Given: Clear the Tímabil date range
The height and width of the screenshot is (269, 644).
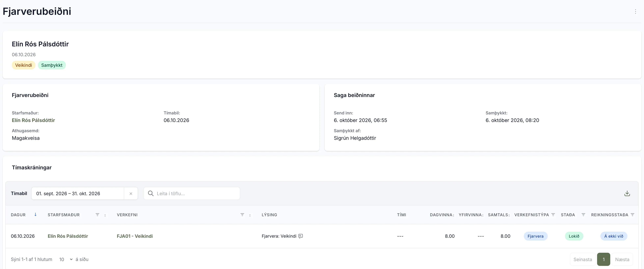Looking at the screenshot, I should 131,194.
